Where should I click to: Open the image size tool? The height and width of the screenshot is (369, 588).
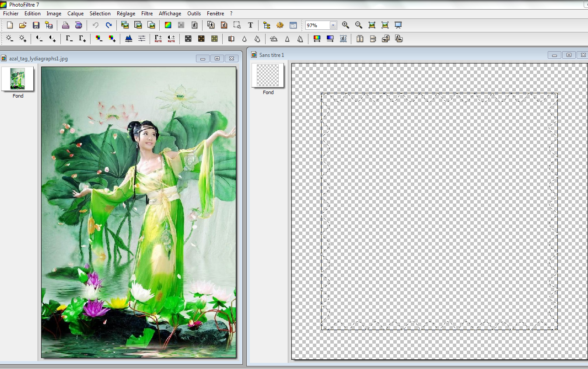(x=210, y=25)
